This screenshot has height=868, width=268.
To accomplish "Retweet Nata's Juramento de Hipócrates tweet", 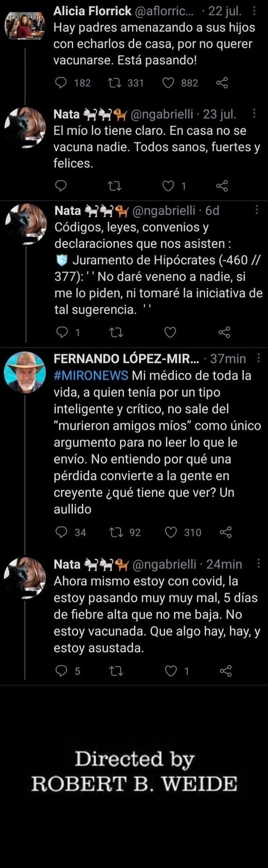I will tap(116, 332).
